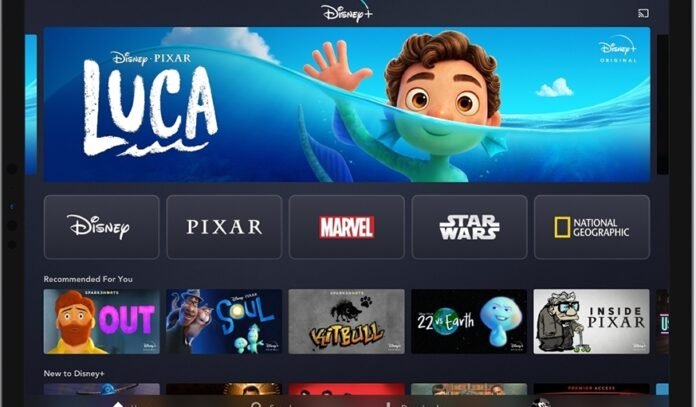Tap the Home icon in bottom navigation

[118, 404]
